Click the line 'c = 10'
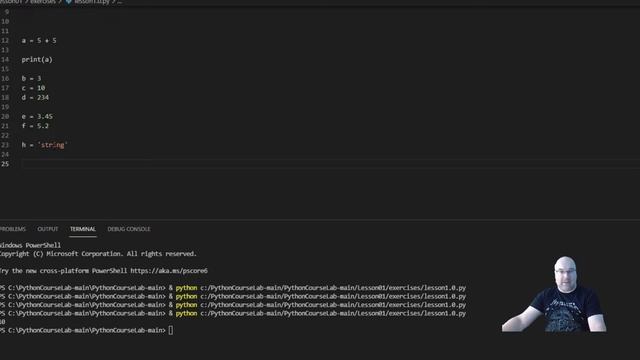The width and height of the screenshot is (640, 360). tap(33, 88)
